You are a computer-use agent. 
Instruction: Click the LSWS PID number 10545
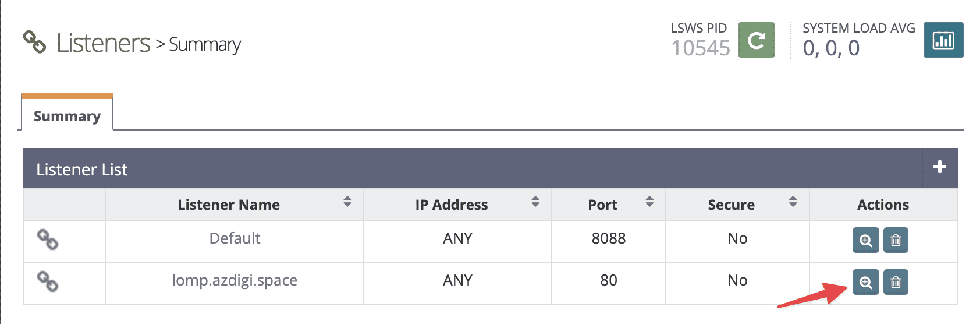[x=700, y=48]
